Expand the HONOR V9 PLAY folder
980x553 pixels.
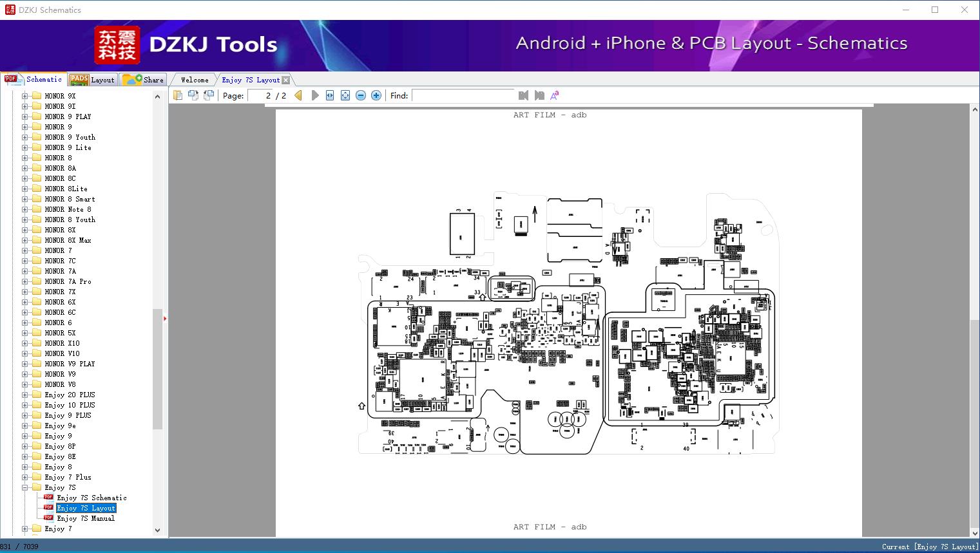click(24, 364)
